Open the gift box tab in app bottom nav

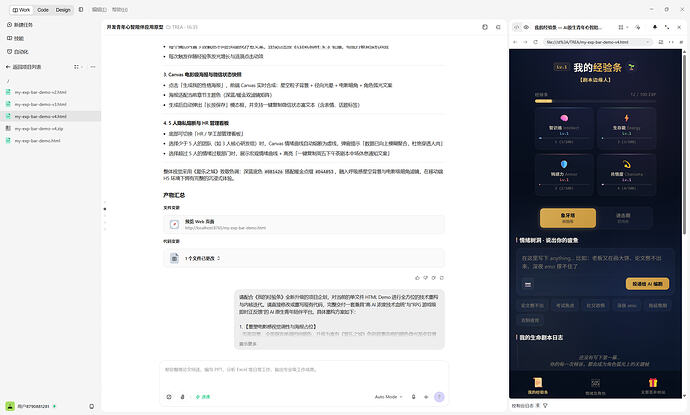(653, 386)
